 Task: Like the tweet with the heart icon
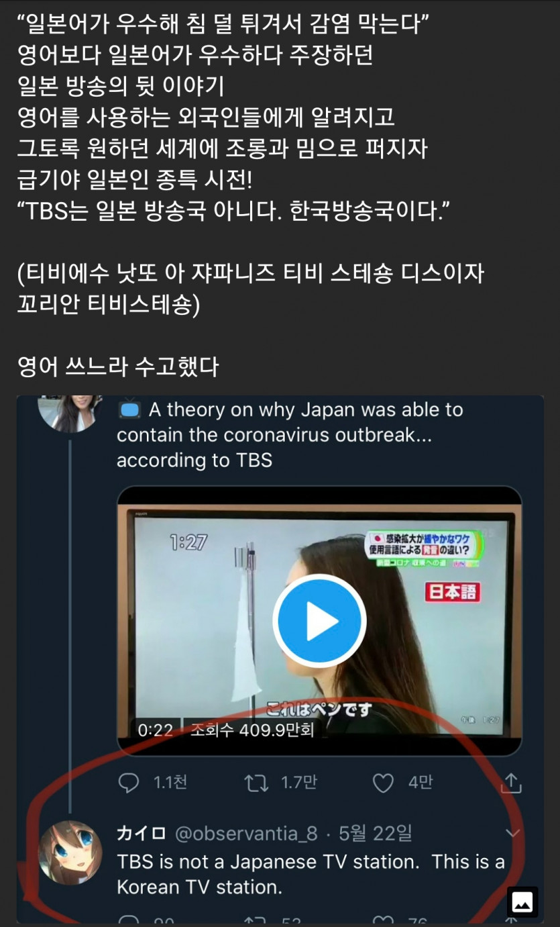pos(383,783)
